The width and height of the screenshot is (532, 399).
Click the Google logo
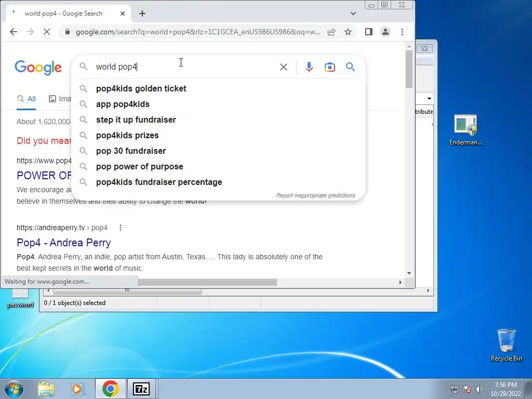point(38,68)
